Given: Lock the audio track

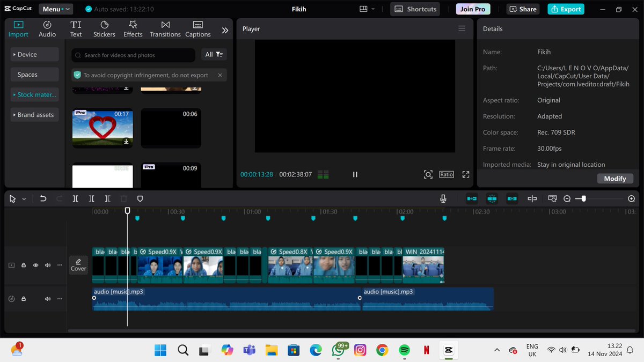Looking at the screenshot, I should coord(24,299).
